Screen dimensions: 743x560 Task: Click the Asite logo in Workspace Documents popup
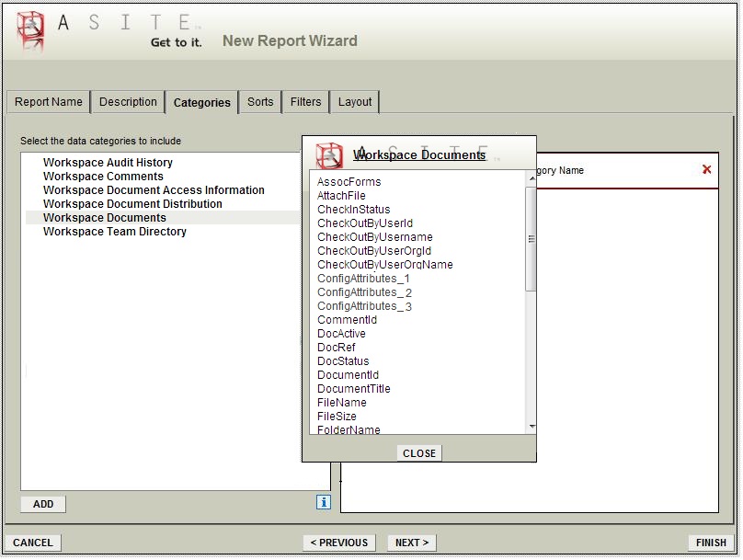click(329, 154)
